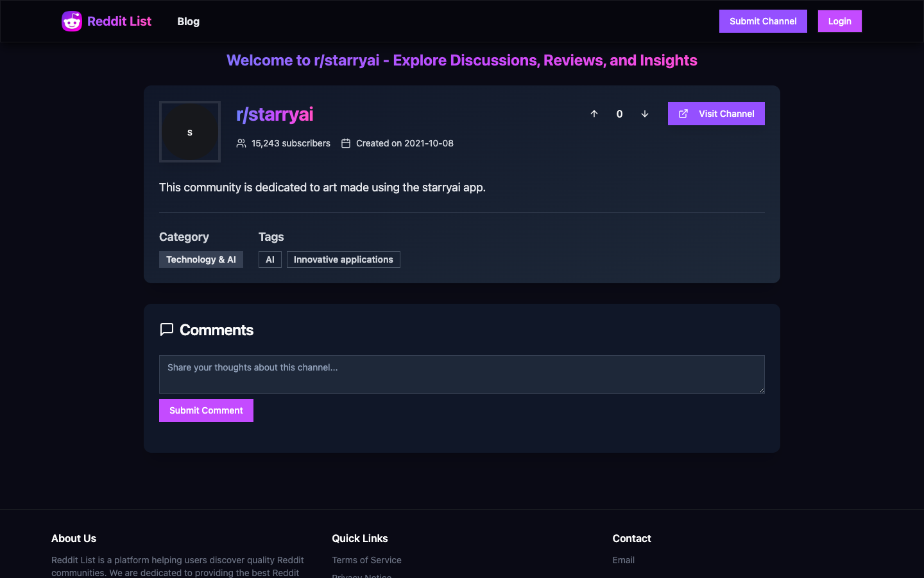Click the external link icon in Visit Channel

click(x=683, y=114)
